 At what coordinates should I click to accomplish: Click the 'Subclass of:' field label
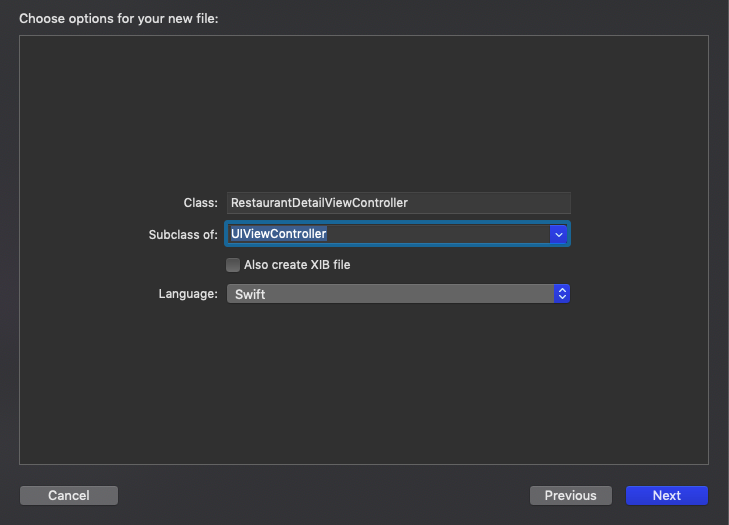point(182,234)
